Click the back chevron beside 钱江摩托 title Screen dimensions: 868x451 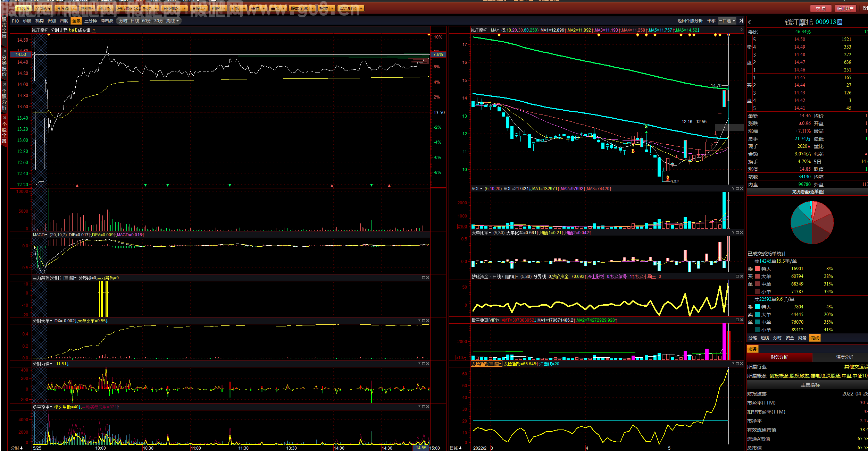[x=750, y=22]
